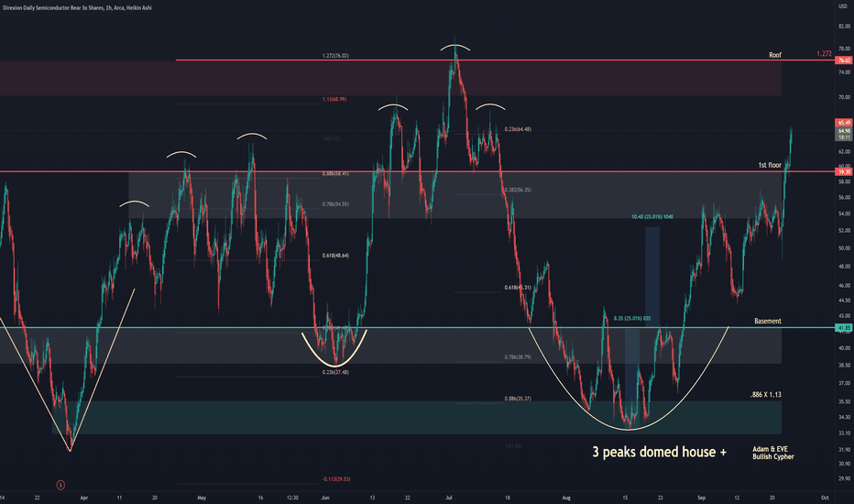Click the fib level '0.886(58.41)' label

(335, 173)
